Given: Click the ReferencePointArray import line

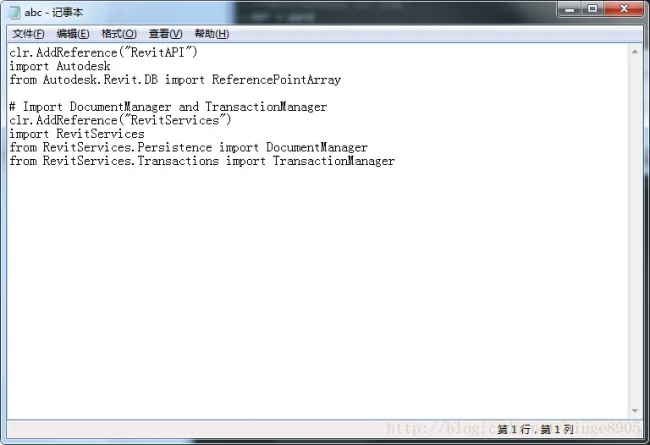Looking at the screenshot, I should [175, 80].
